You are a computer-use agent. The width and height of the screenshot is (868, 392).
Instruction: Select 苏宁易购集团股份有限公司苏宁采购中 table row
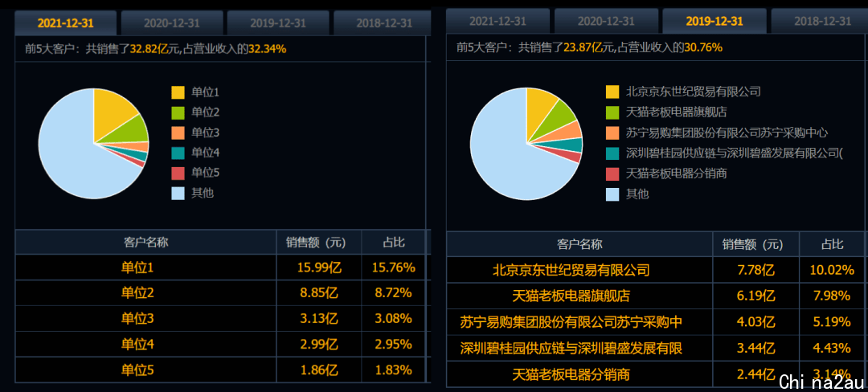pyautogui.click(x=656, y=322)
